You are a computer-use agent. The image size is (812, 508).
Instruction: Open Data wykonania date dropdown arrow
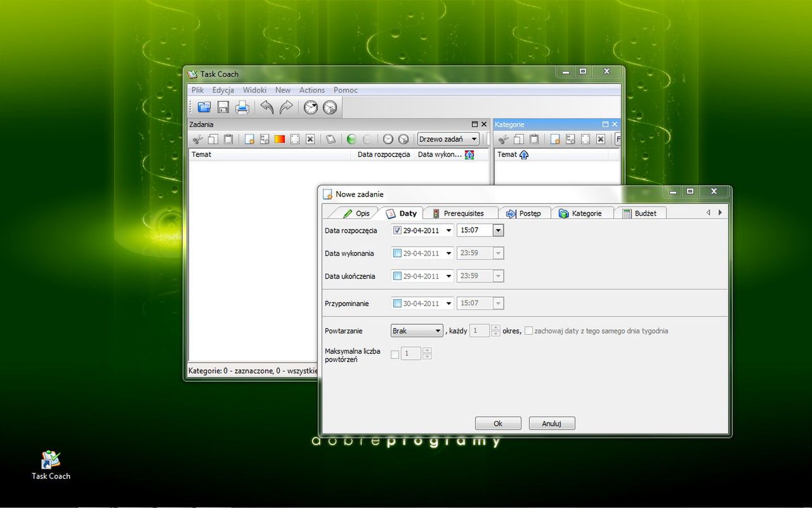point(449,253)
